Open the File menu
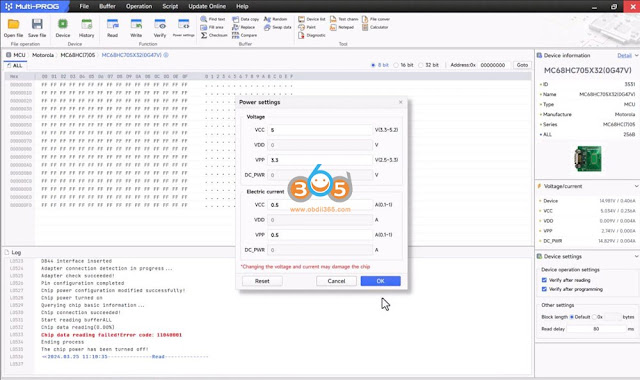 (84, 6)
